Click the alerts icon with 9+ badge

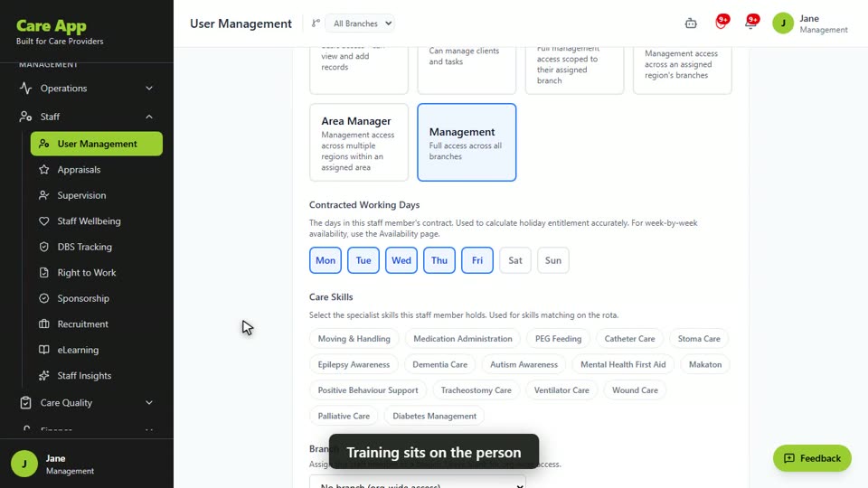pyautogui.click(x=721, y=23)
